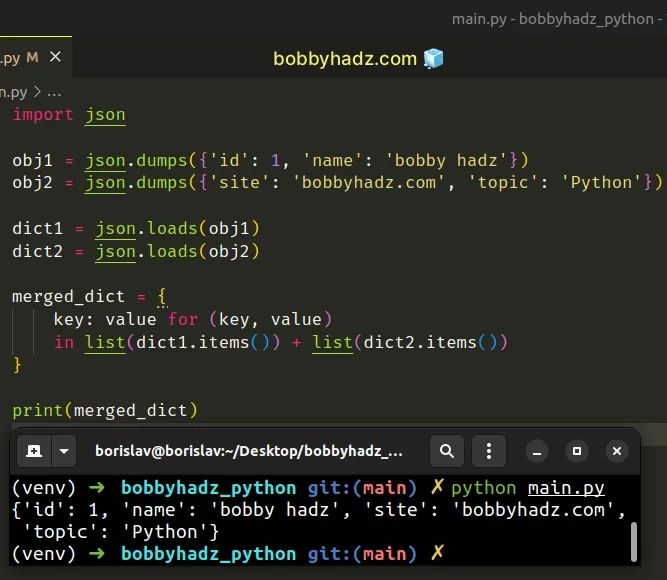Click 'dict1' on its assignment line
Image resolution: width=667 pixels, height=580 pixels.
(x=37, y=229)
